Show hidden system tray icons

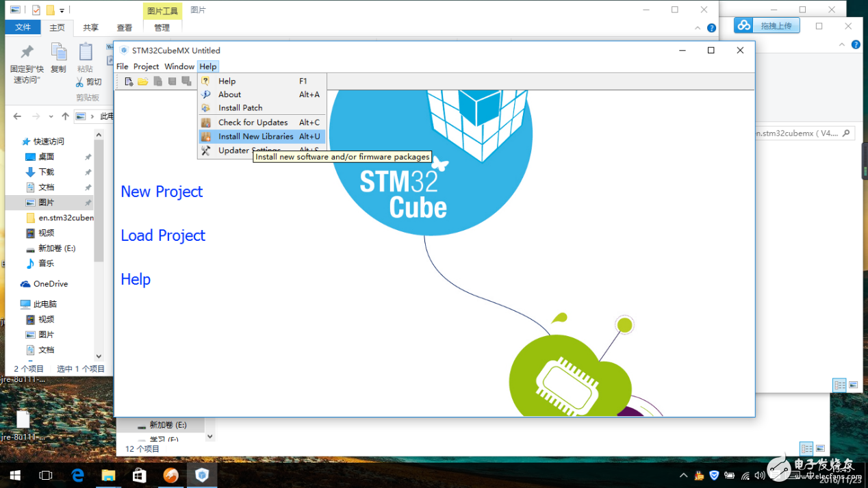[683, 475]
